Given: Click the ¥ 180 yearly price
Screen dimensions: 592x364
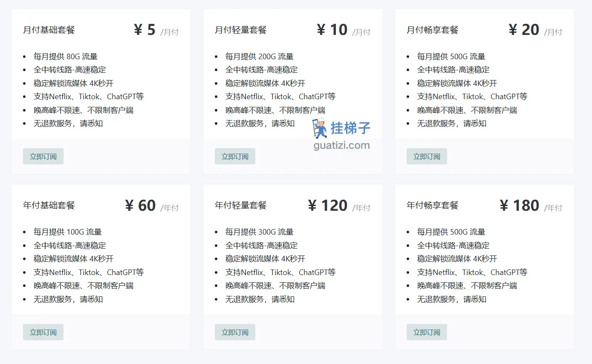Looking at the screenshot, I should 520,205.
